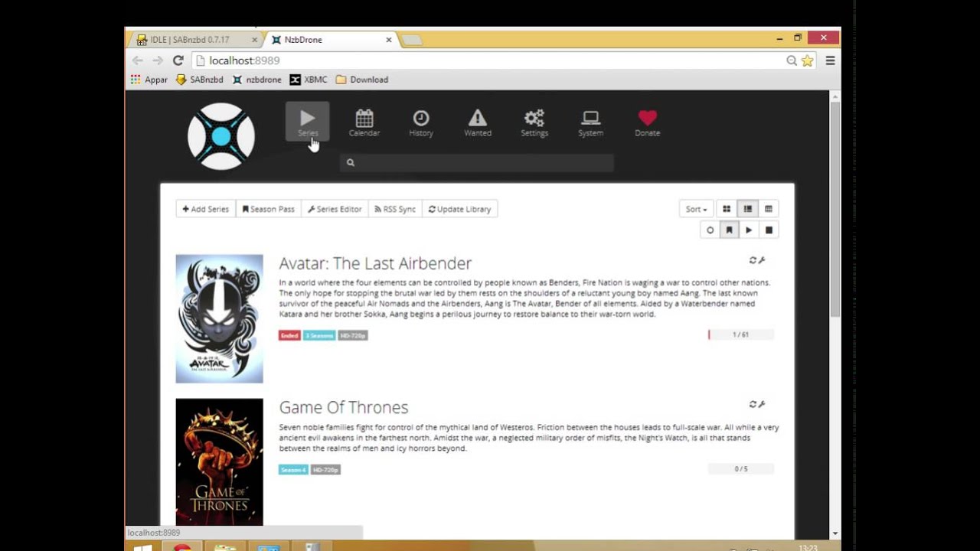Open the Windows Start button

tap(143, 546)
